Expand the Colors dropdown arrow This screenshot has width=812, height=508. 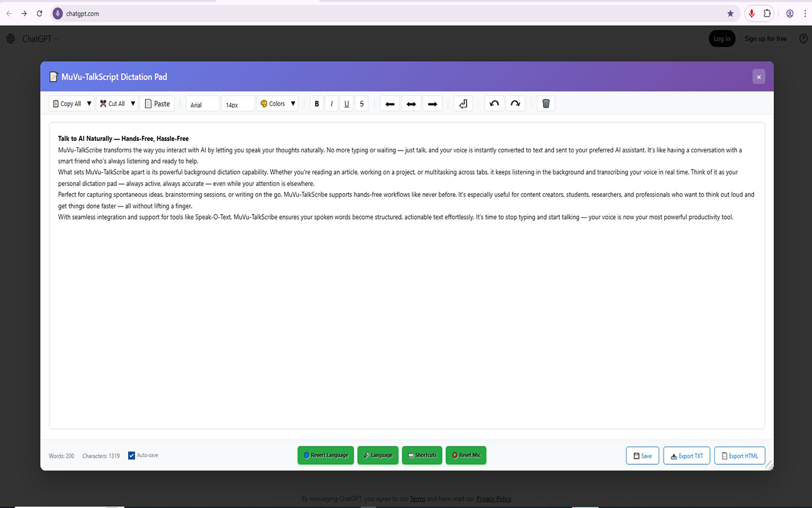293,104
